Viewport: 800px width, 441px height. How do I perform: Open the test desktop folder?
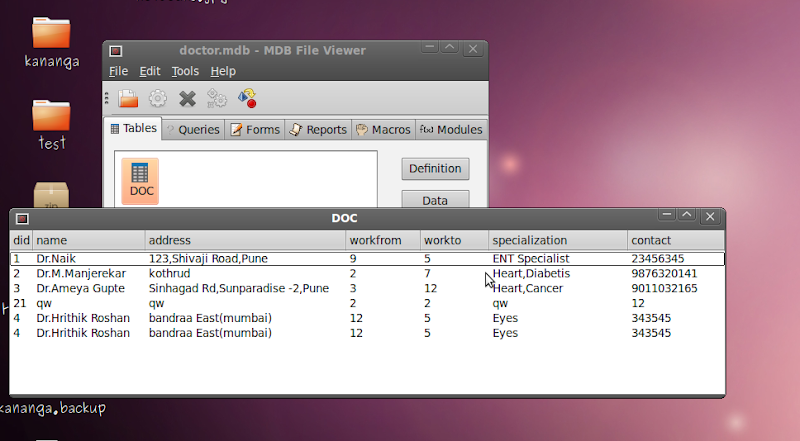(52, 125)
